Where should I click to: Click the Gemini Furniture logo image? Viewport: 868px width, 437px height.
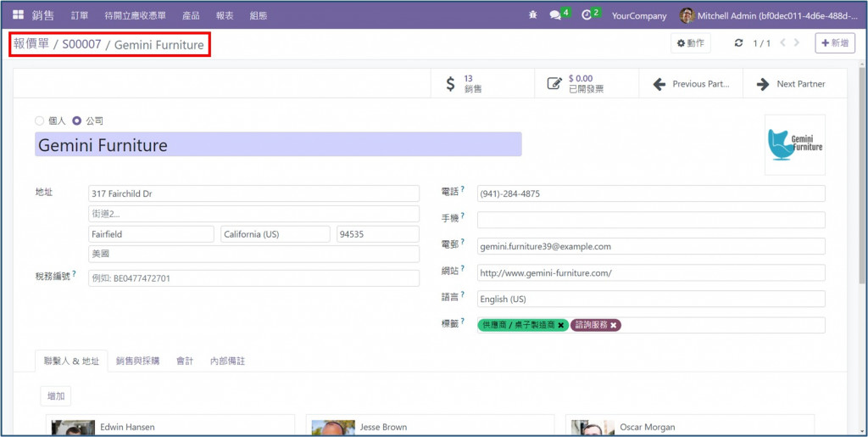(x=794, y=144)
